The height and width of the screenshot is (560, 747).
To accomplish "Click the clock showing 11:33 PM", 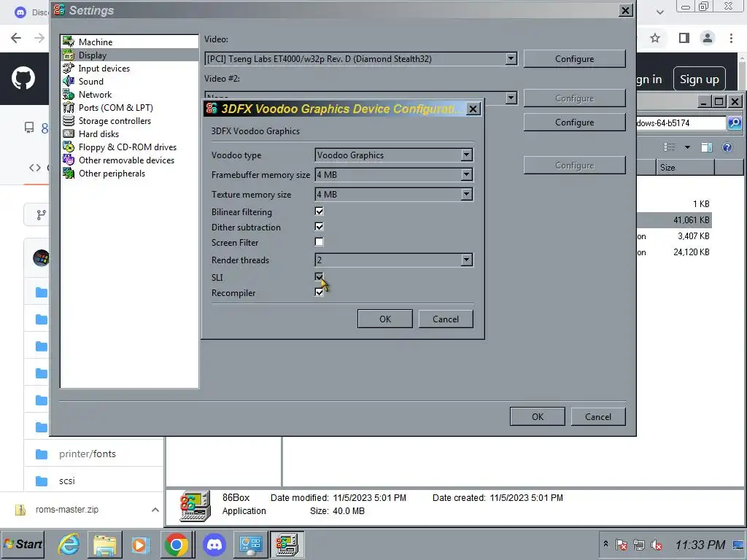I will pyautogui.click(x=700, y=545).
